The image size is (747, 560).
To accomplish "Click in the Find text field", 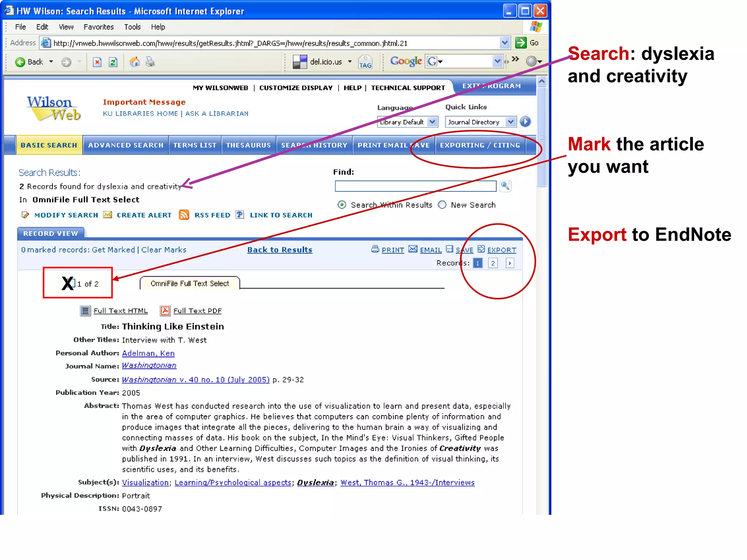I will [415, 186].
